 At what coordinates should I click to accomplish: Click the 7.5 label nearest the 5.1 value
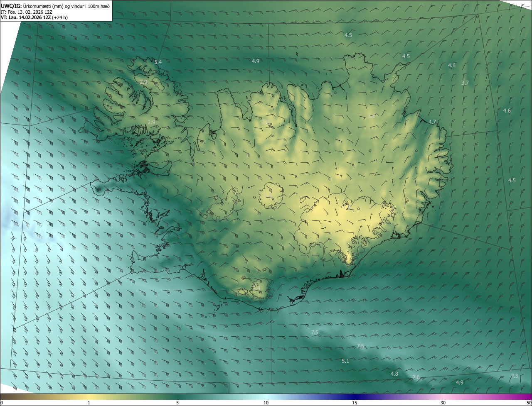(x=360, y=346)
